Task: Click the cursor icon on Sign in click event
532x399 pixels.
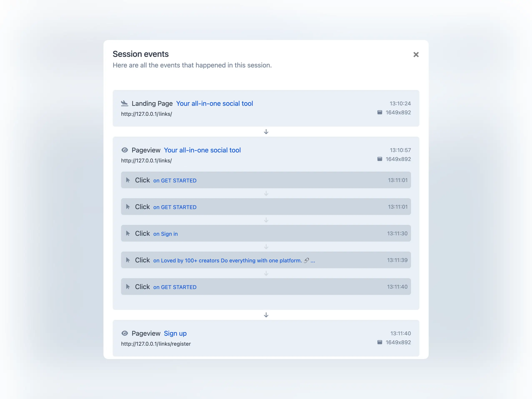Action: (x=128, y=233)
